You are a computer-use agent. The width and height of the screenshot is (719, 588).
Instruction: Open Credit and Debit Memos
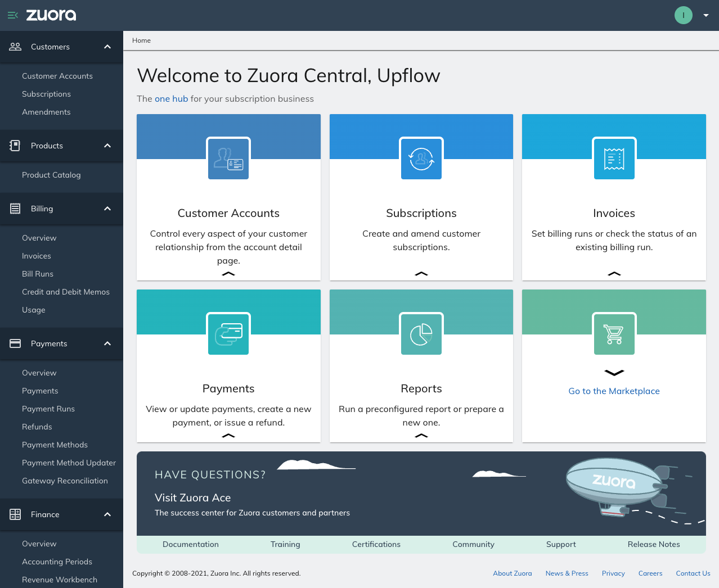pos(66,292)
